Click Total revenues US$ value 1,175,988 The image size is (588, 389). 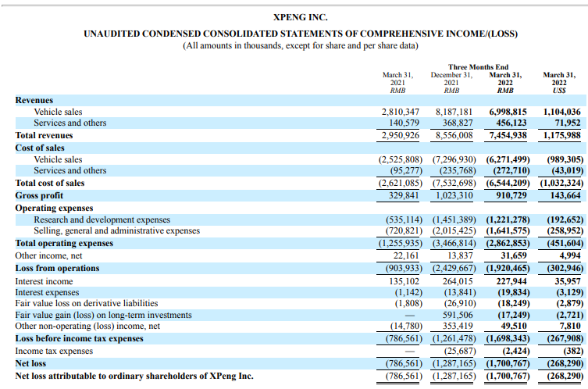pos(561,135)
